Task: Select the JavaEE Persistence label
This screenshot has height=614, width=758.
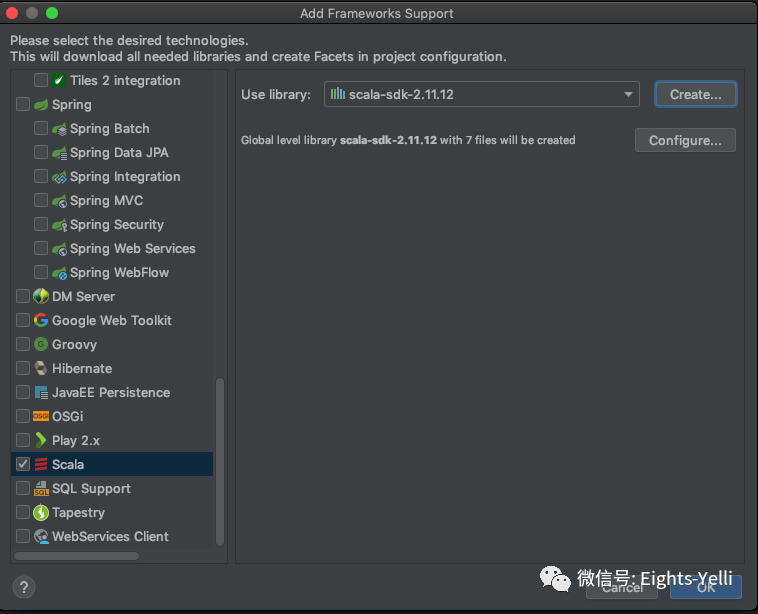Action: coord(111,393)
